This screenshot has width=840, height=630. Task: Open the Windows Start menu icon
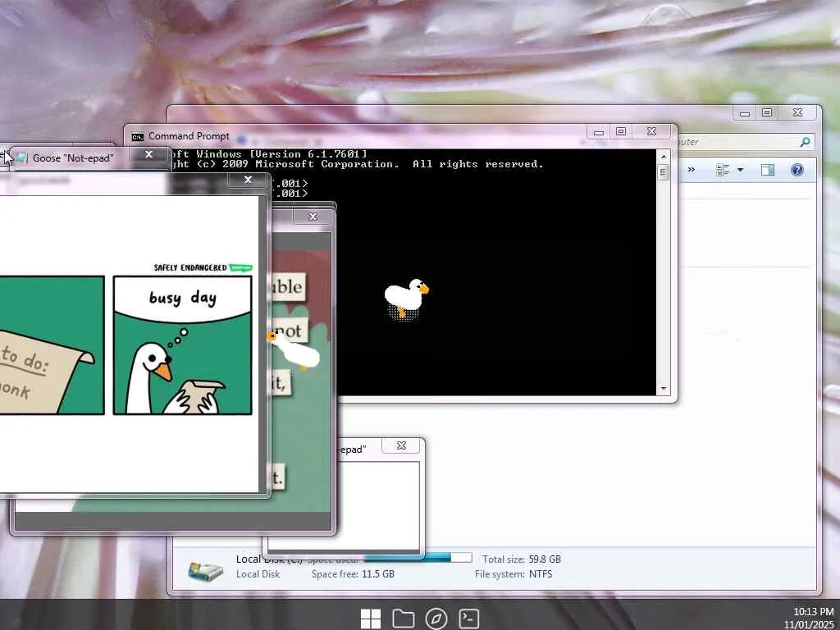tap(371, 619)
